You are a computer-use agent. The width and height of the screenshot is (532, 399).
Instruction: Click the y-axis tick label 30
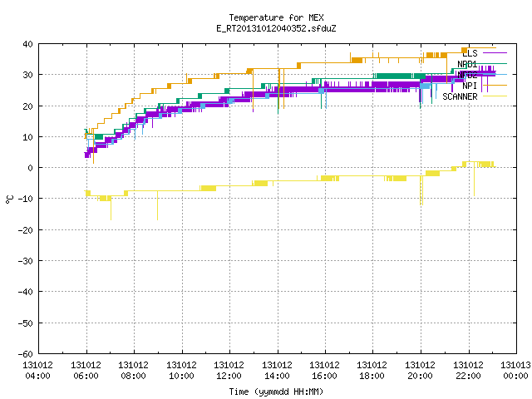click(27, 75)
